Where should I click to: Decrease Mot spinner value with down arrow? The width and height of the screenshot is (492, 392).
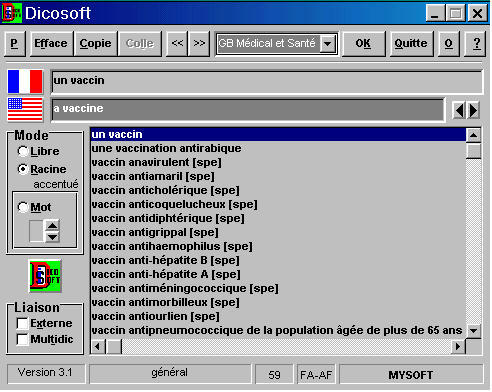pyautogui.click(x=52, y=237)
